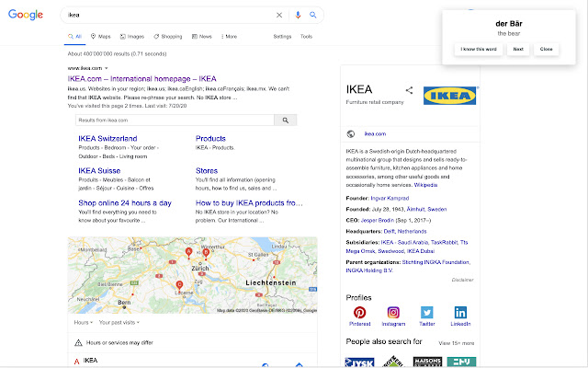Click founder Ingvar Kamprad link

[390, 199]
